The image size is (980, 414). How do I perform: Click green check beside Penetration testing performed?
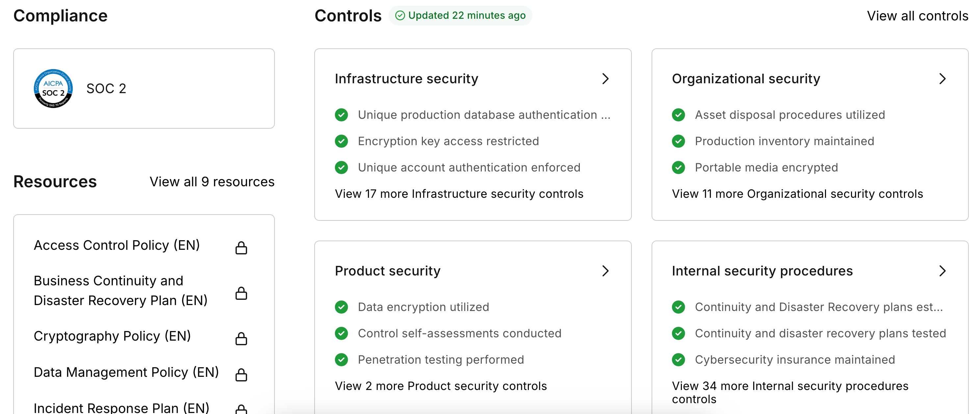click(x=341, y=360)
